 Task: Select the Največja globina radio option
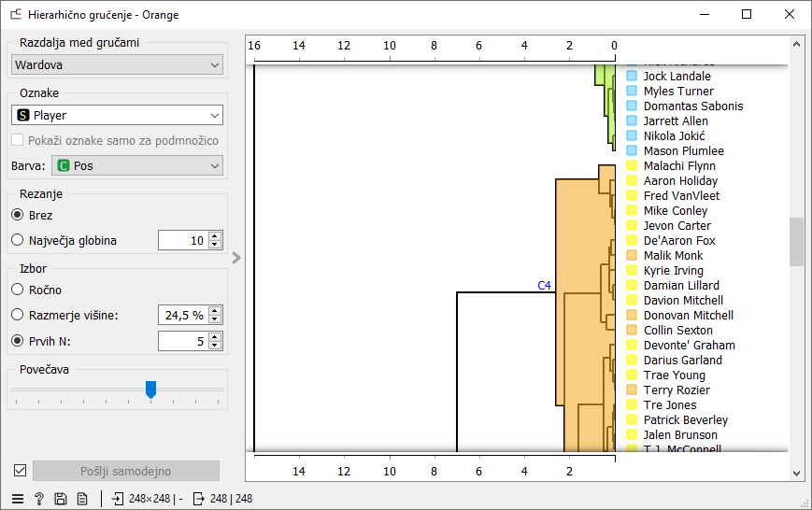tap(17, 240)
